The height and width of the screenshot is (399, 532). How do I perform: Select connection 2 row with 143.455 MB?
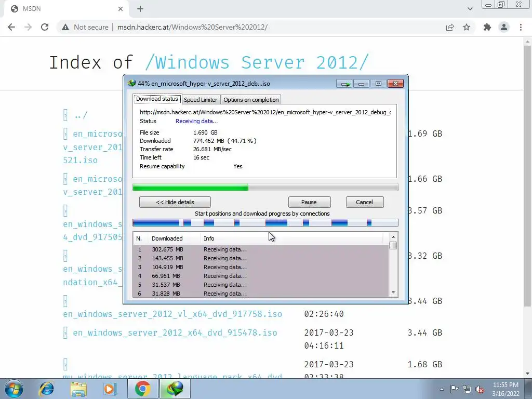tap(261, 258)
